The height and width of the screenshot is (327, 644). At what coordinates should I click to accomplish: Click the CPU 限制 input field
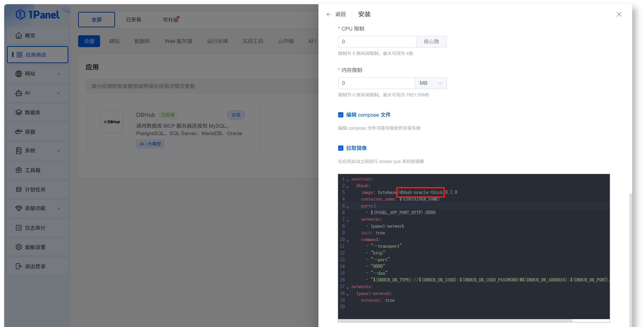click(377, 41)
